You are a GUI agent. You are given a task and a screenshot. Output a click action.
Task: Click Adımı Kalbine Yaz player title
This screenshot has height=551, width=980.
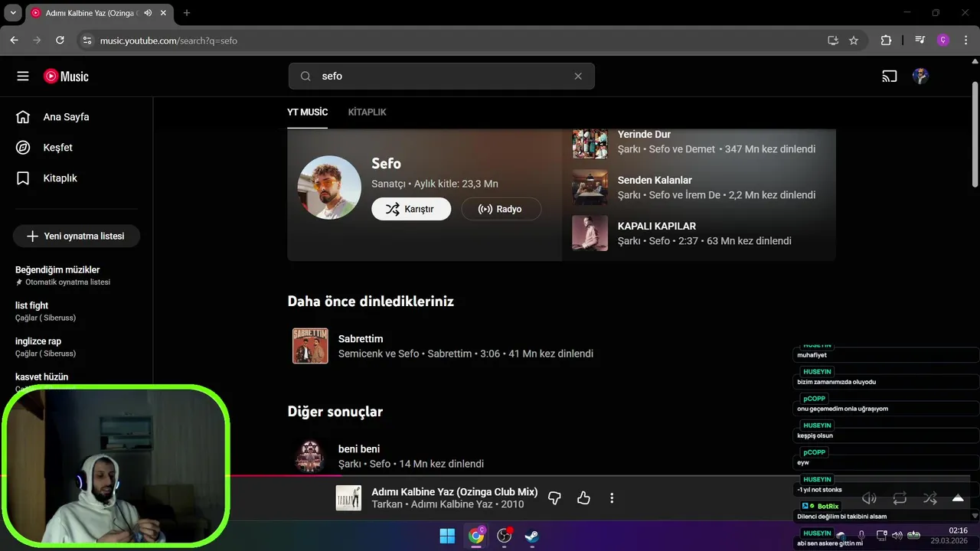coord(455,492)
